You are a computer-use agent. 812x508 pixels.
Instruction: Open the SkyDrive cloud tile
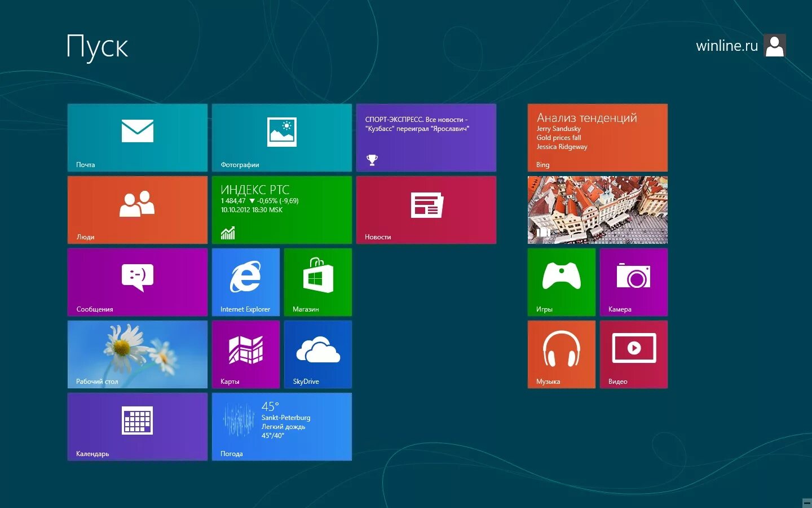[318, 354]
